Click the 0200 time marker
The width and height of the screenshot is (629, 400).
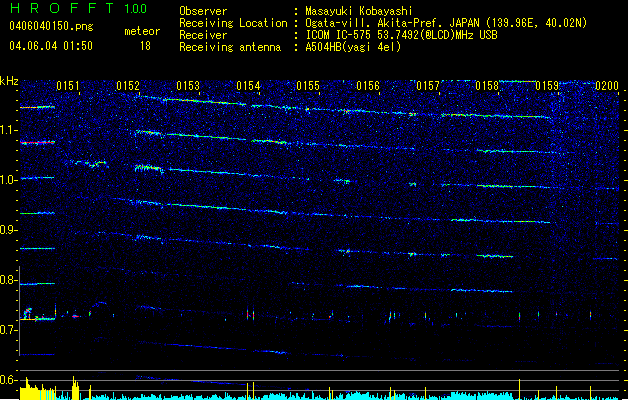click(x=607, y=87)
